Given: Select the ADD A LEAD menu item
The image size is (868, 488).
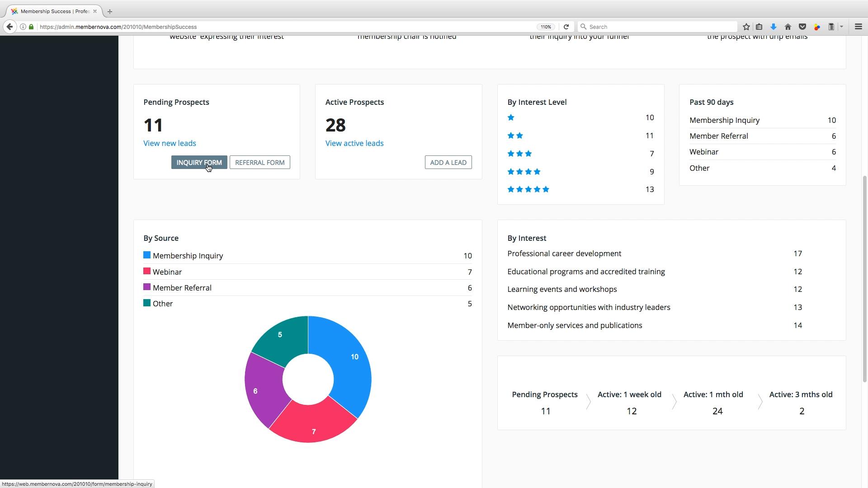Looking at the screenshot, I should [x=448, y=162].
